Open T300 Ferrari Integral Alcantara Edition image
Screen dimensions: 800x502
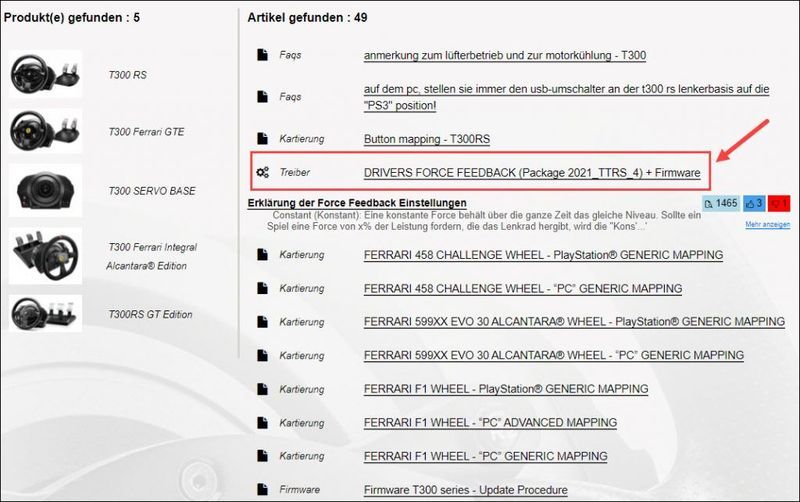(45, 256)
